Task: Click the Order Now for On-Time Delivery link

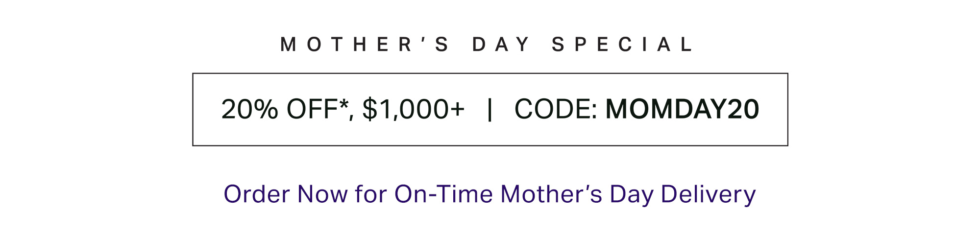Action: 490,194
